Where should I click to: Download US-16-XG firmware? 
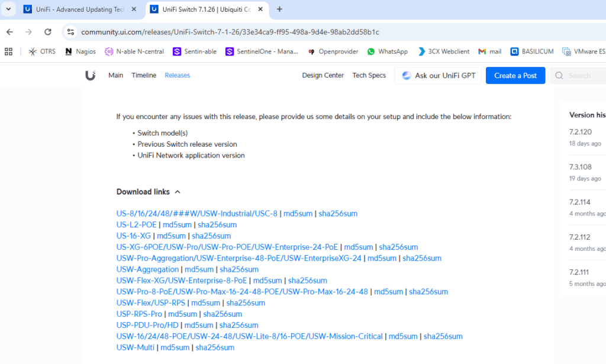133,236
